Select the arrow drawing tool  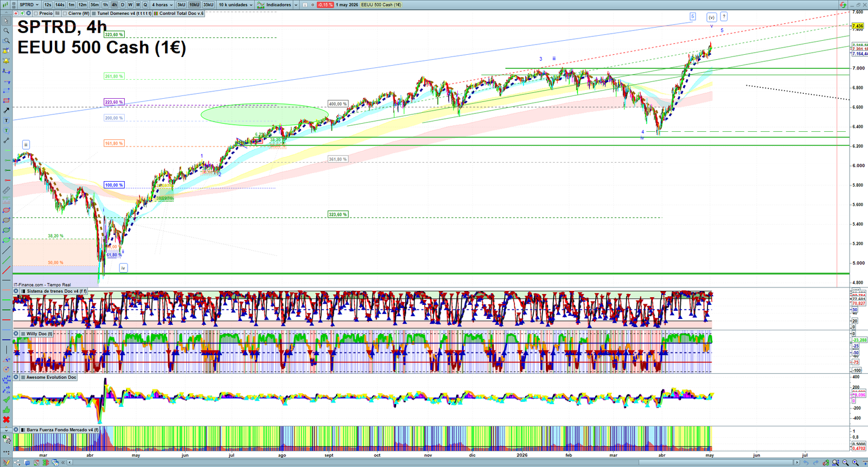click(x=6, y=110)
